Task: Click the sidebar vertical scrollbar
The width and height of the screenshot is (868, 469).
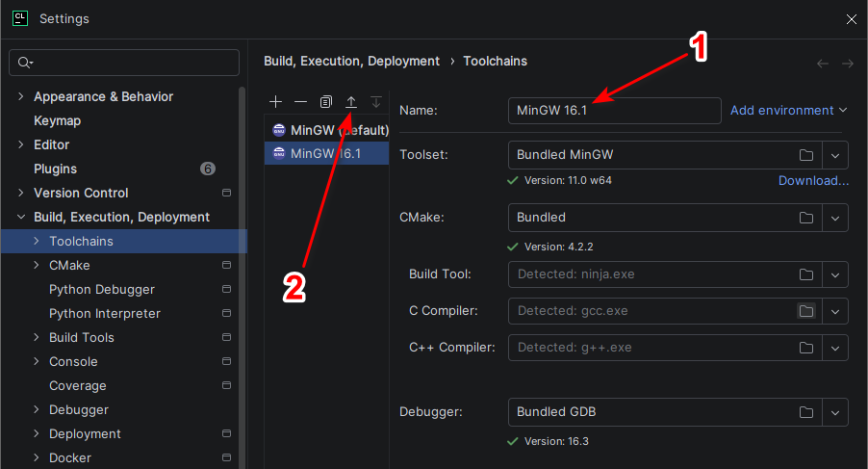Action: (242, 276)
